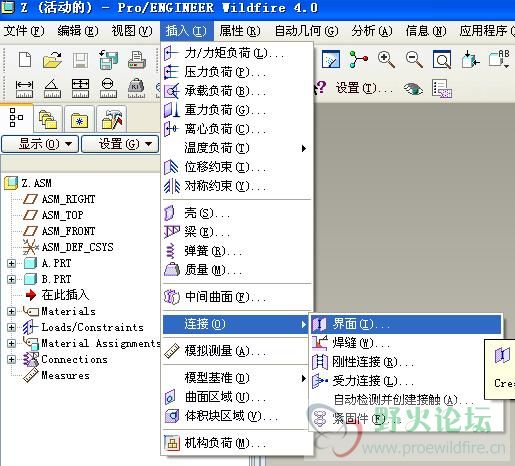Open the 视图(V) menu
Image resolution: width=515 pixels, height=466 pixels.
[132, 31]
